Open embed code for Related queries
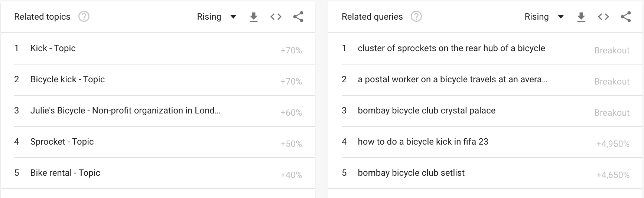The width and height of the screenshot is (644, 198). pyautogui.click(x=604, y=17)
